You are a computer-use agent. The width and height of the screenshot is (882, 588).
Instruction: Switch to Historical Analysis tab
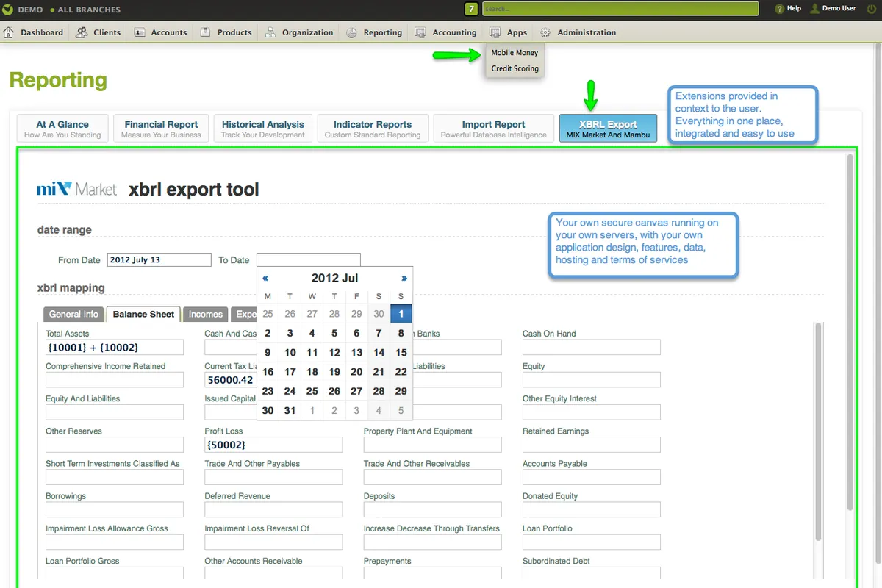(x=263, y=128)
